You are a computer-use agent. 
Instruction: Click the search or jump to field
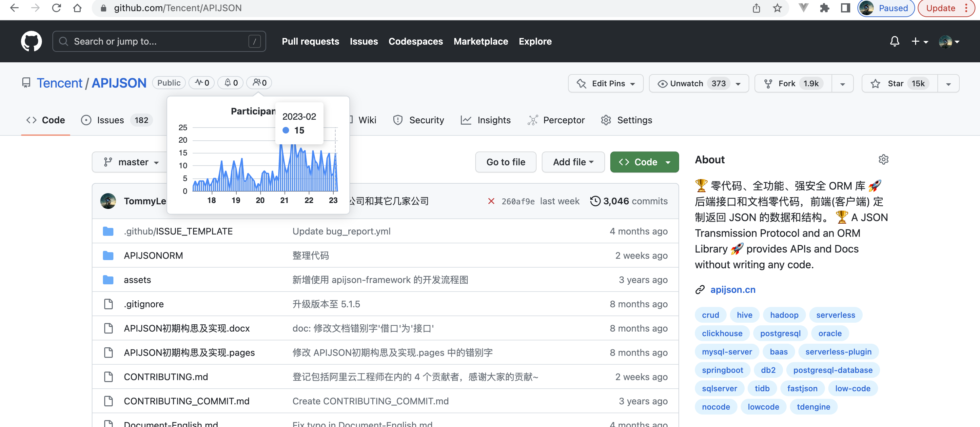(x=160, y=41)
